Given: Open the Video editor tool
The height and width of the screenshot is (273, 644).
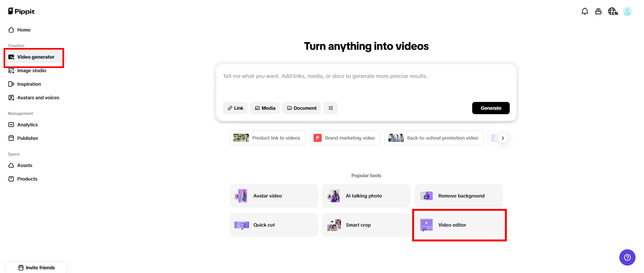Looking at the screenshot, I should point(459,225).
